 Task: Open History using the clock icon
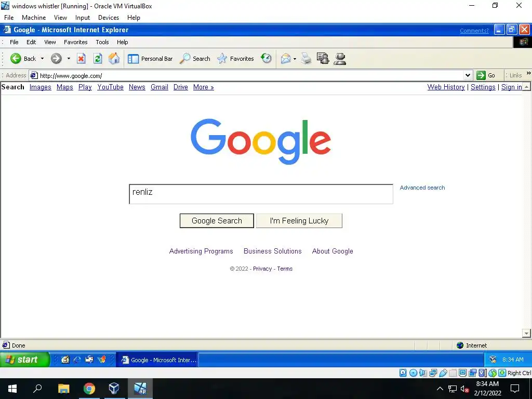(267, 58)
